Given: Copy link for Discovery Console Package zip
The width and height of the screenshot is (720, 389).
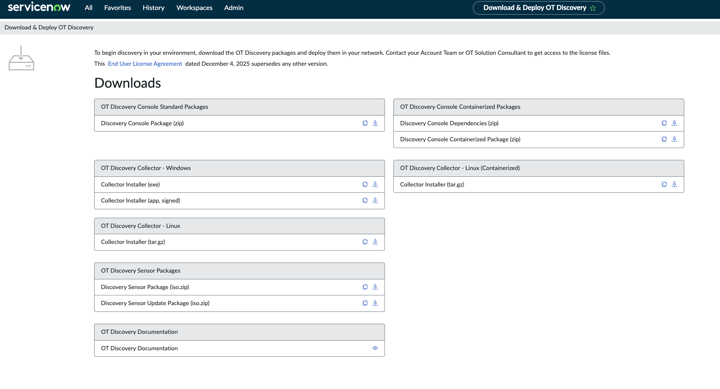Looking at the screenshot, I should [365, 123].
